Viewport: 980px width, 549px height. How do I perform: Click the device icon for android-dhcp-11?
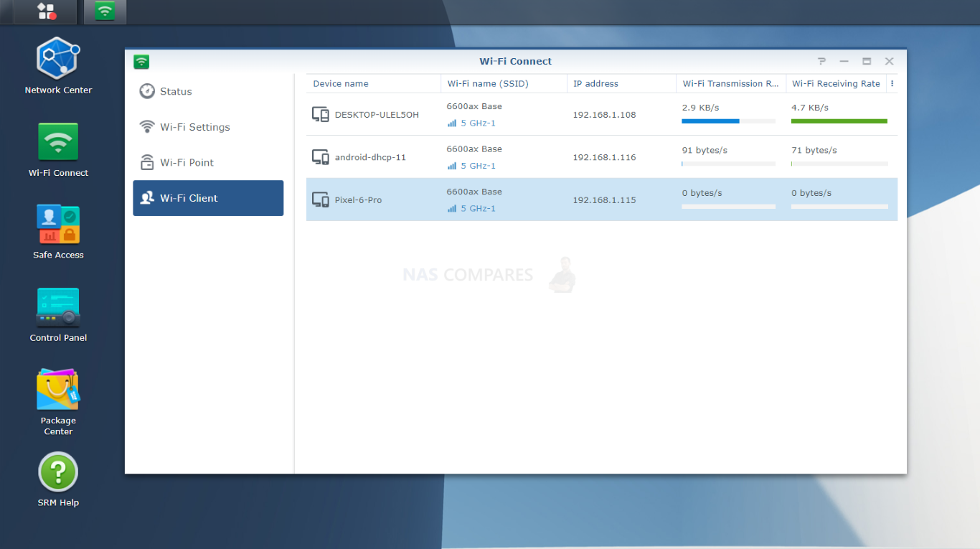point(321,157)
